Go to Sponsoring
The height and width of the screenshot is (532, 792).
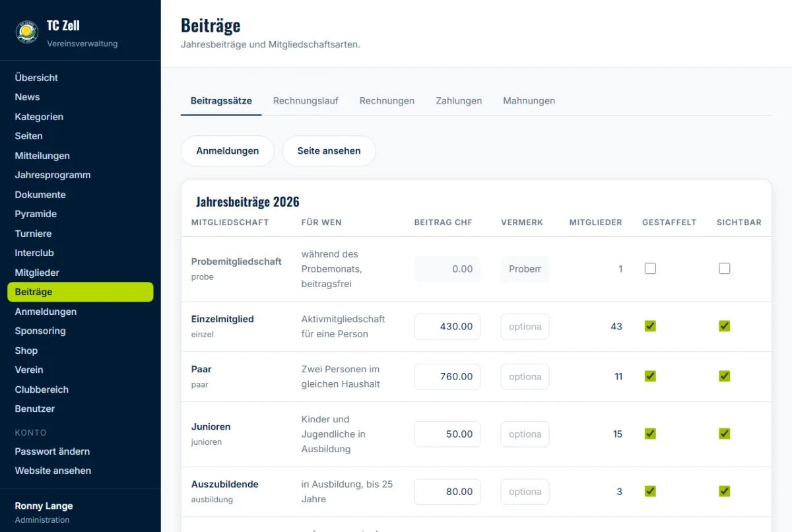point(40,331)
